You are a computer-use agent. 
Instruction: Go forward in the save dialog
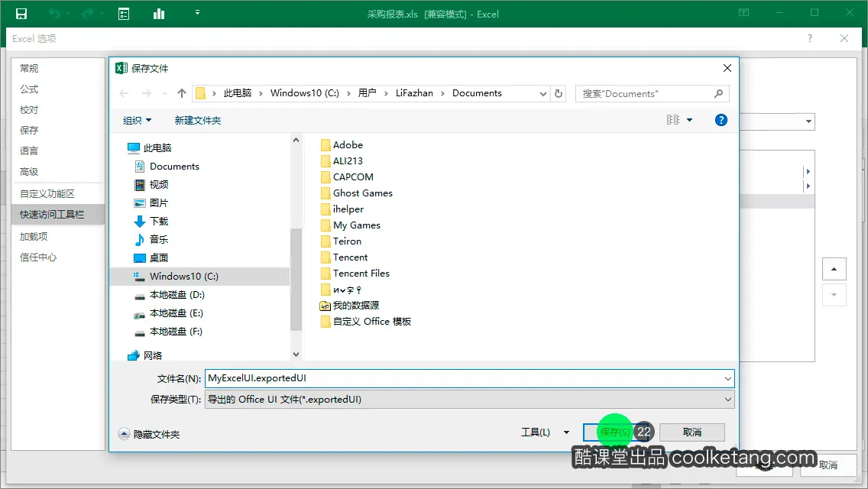pos(146,93)
